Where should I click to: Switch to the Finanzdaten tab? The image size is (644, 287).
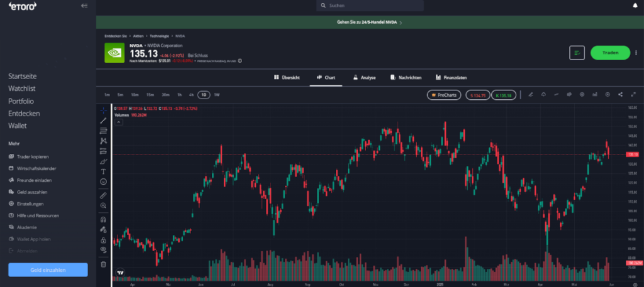tap(451, 77)
